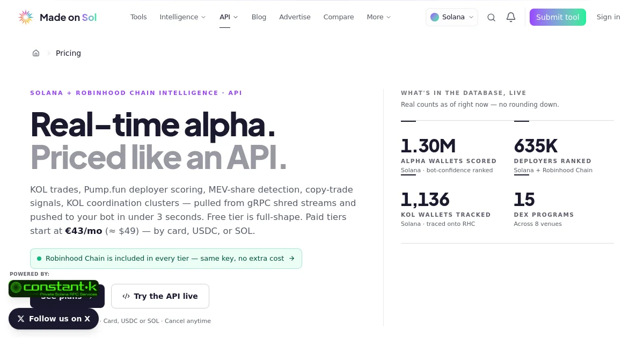Open the Advertise nav item
The image size is (644, 338).
click(x=295, y=17)
